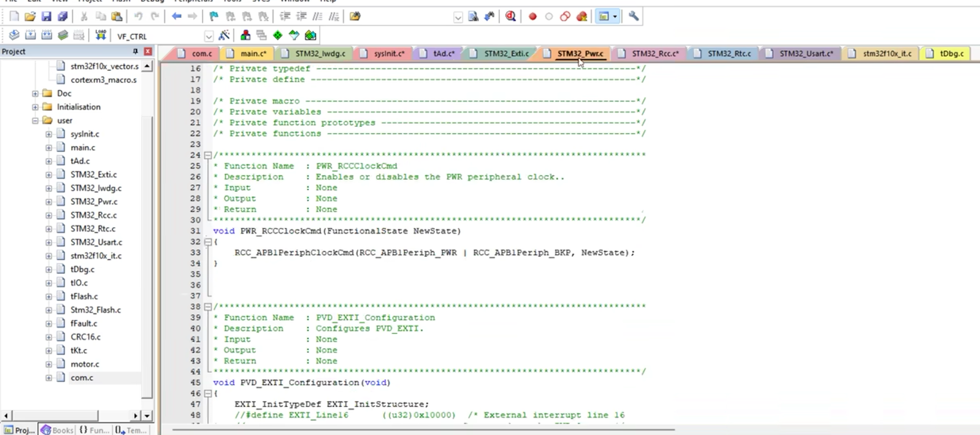
Task: Click Project panel scroll down arrow
Action: point(147,416)
